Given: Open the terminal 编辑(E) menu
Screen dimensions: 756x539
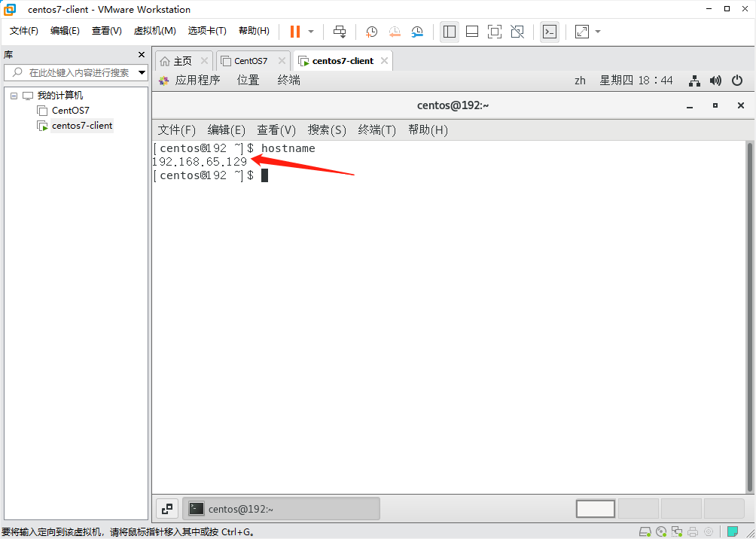Looking at the screenshot, I should coord(227,130).
